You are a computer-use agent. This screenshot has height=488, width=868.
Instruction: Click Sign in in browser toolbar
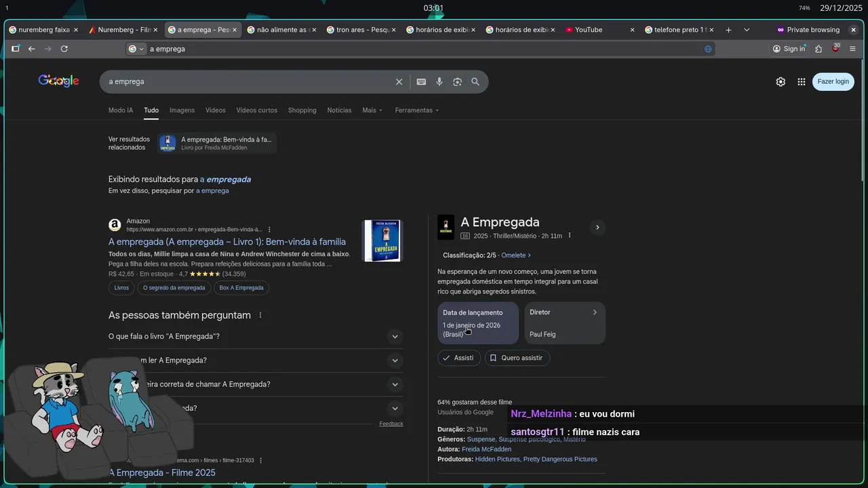(x=789, y=49)
